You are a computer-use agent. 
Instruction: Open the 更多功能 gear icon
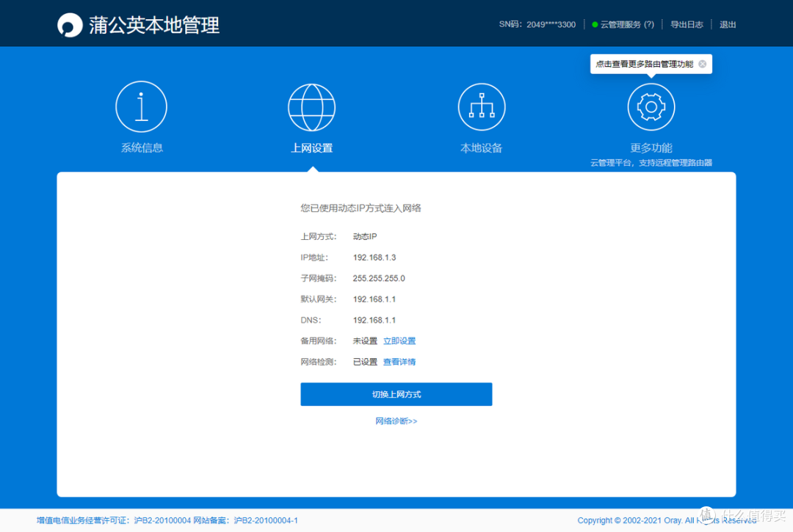(x=651, y=107)
